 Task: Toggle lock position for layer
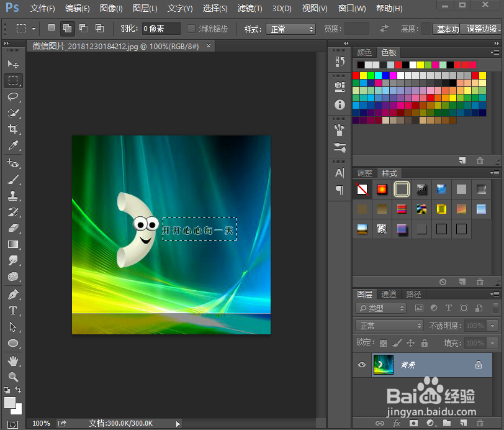point(410,343)
